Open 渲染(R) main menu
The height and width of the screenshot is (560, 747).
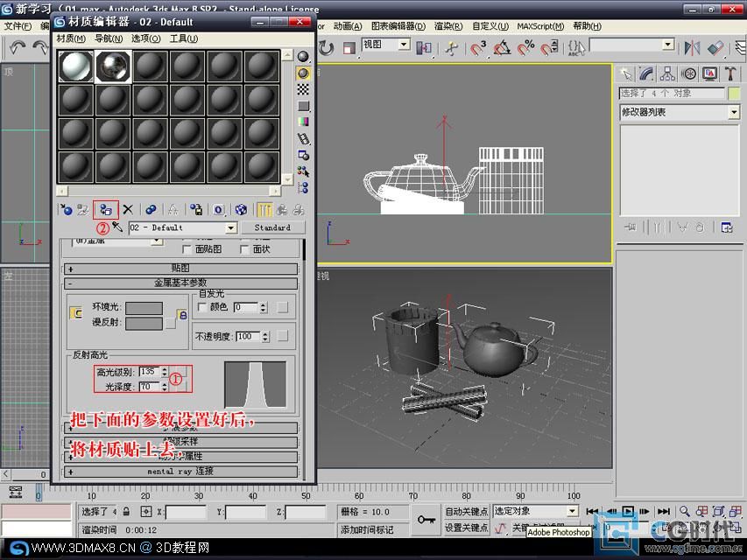coord(448,26)
